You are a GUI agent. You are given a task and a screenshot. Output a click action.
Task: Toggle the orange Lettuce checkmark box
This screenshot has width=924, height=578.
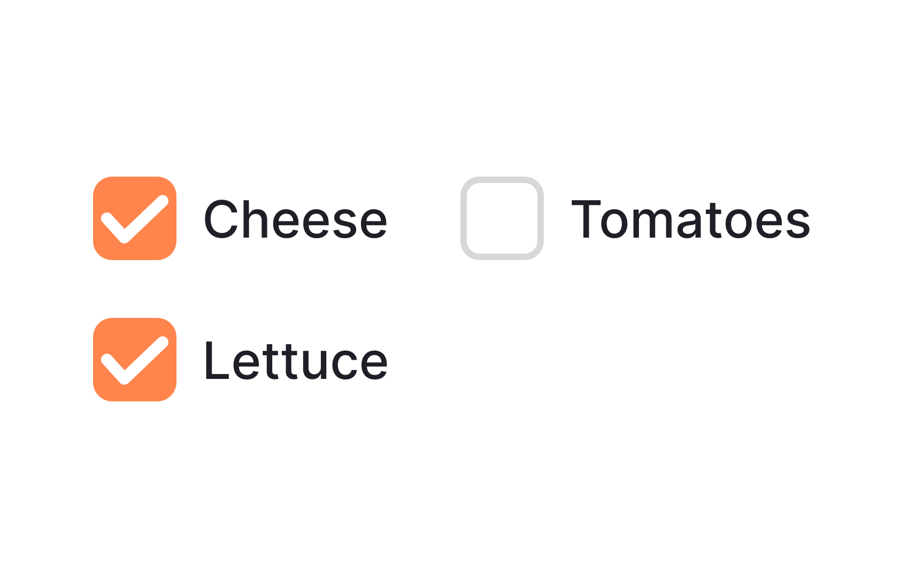135,360
